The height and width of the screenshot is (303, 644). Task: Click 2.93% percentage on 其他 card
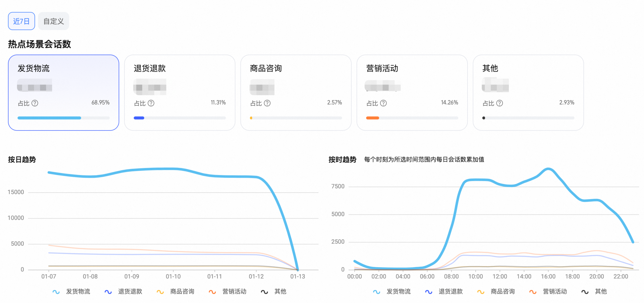click(567, 103)
